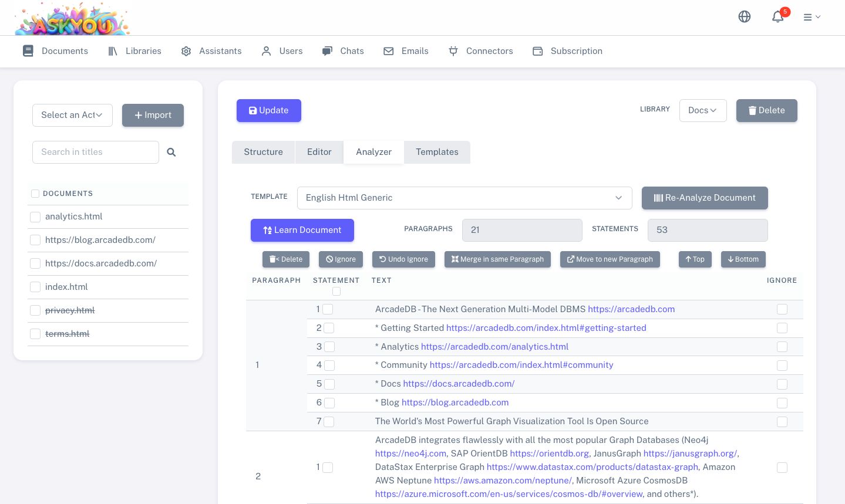
Task: Open the hamburger user menu
Action: pyautogui.click(x=812, y=17)
